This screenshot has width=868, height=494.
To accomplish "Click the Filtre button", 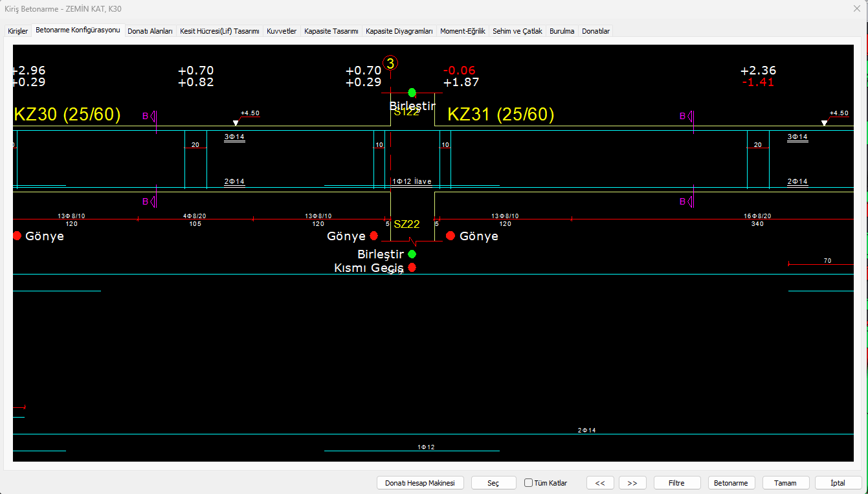I will click(677, 483).
